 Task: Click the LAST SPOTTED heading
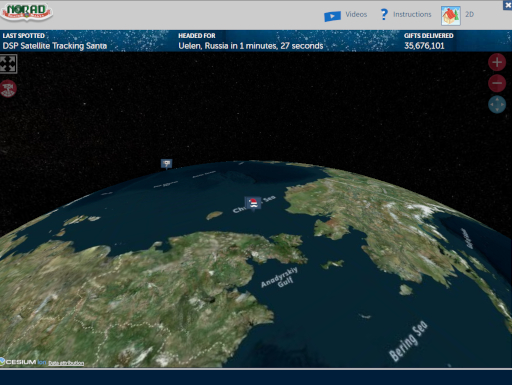[24, 36]
